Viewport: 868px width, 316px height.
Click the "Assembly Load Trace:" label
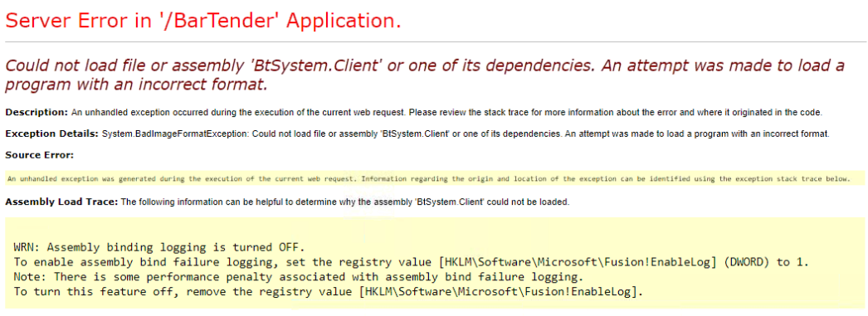61,202
